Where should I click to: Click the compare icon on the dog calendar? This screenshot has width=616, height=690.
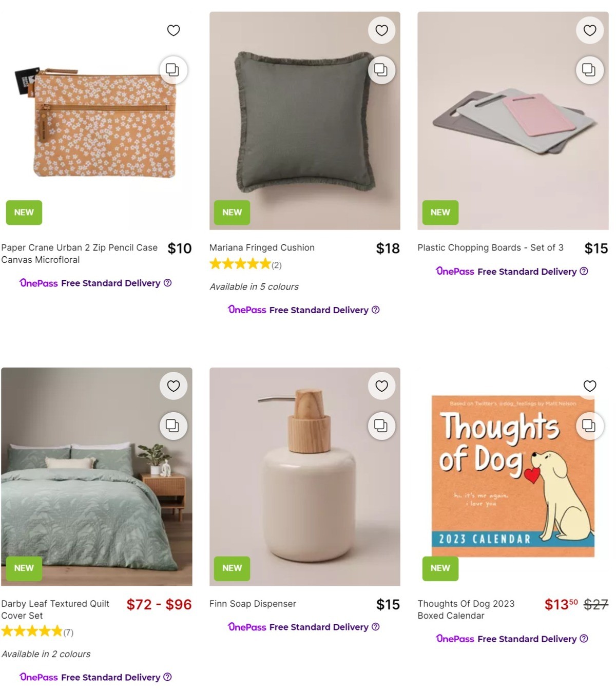click(589, 426)
